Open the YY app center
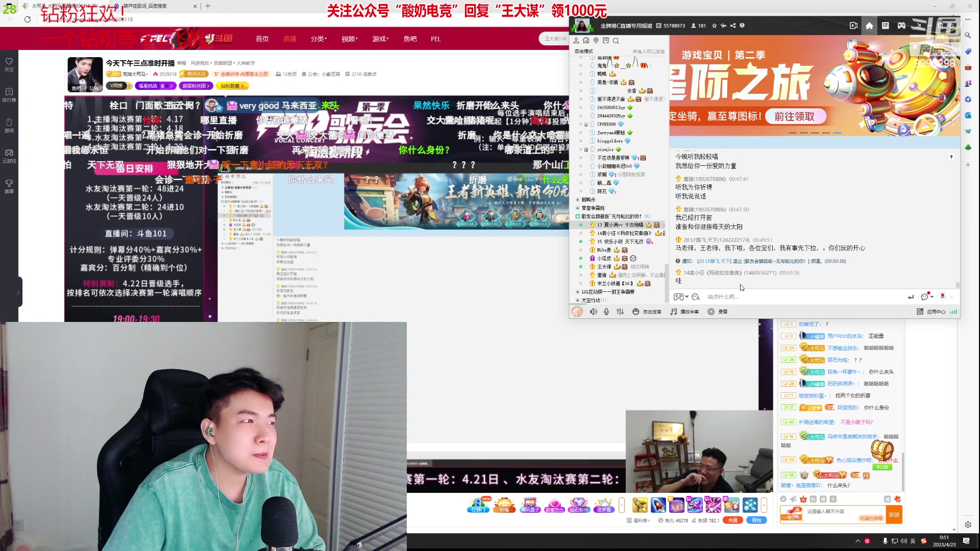The image size is (980, 551). point(932,312)
